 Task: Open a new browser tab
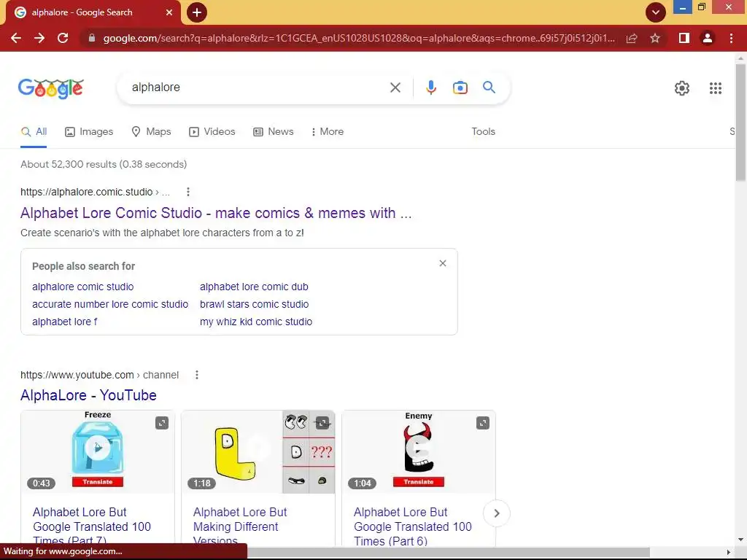(197, 12)
